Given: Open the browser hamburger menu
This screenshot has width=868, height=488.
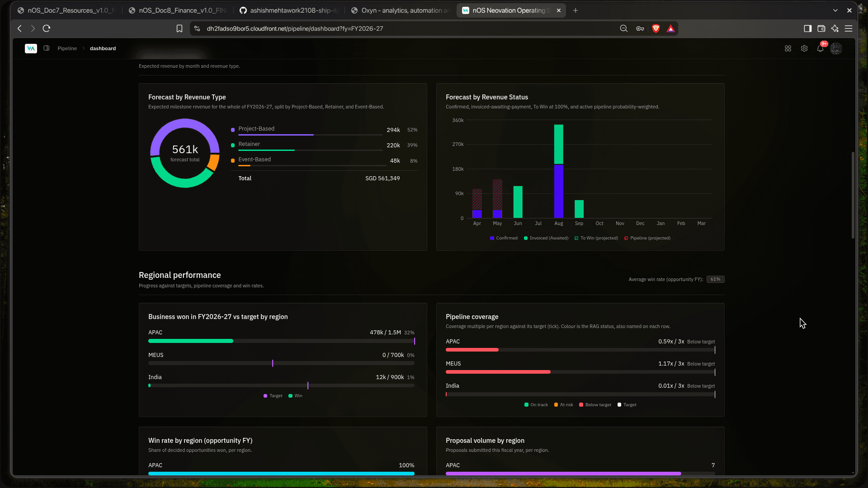Looking at the screenshot, I should click(x=849, y=28).
